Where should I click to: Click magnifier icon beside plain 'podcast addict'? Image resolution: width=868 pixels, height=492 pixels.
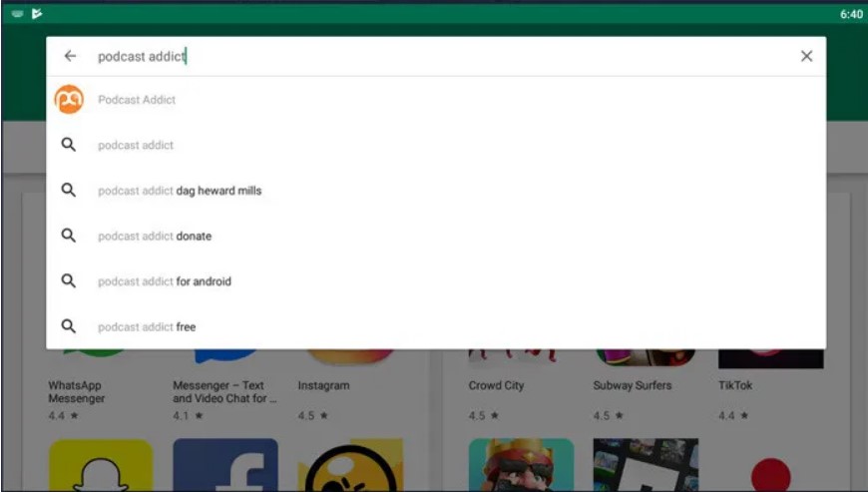click(x=69, y=145)
